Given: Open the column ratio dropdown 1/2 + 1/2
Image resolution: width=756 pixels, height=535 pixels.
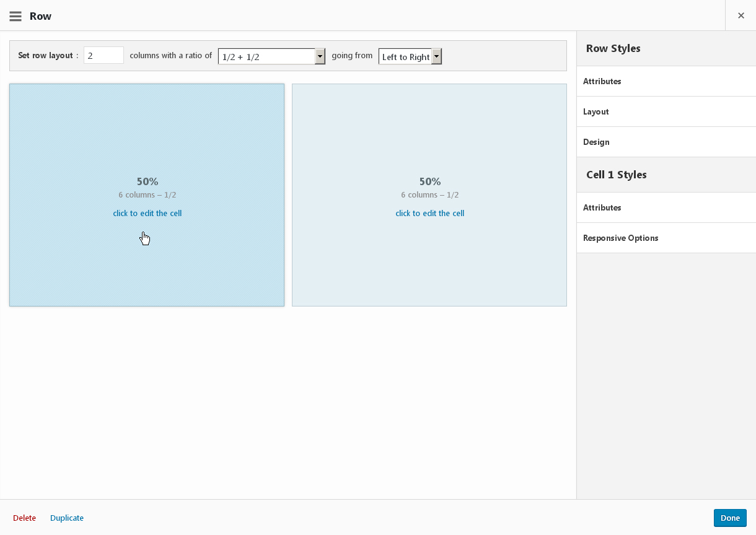Looking at the screenshot, I should (x=271, y=56).
